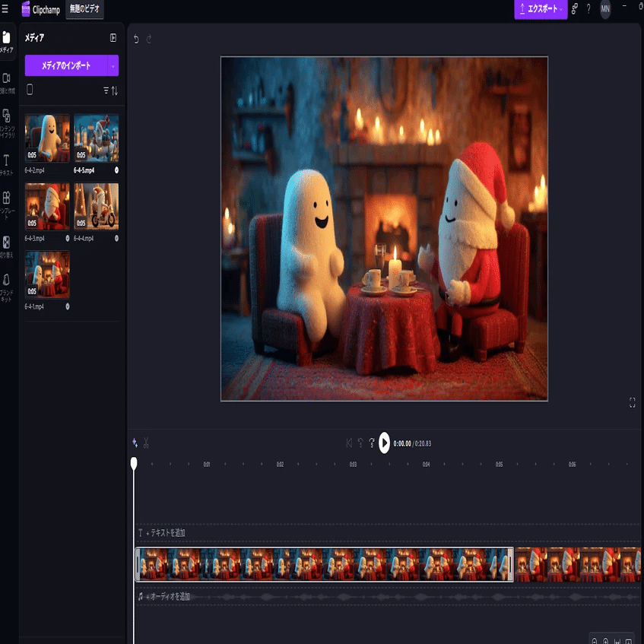Click the checkmark badge next to 6-4-4.mp4

[116, 238]
